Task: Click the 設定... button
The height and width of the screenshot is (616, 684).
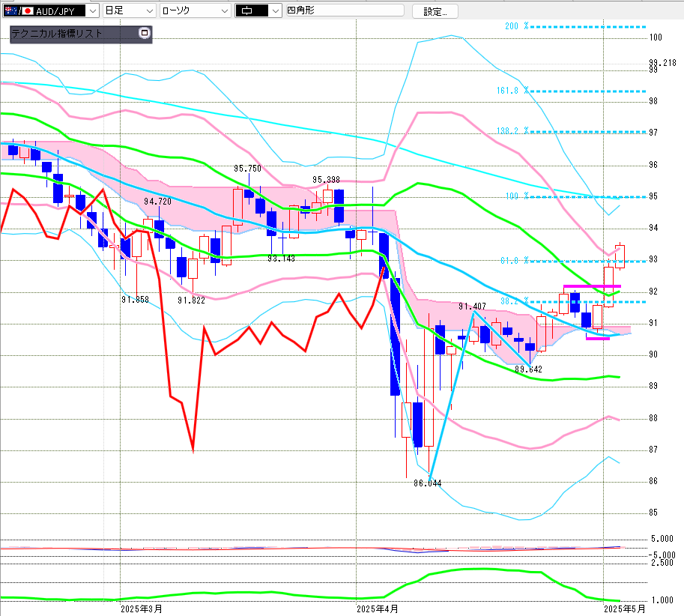Action: (x=435, y=11)
